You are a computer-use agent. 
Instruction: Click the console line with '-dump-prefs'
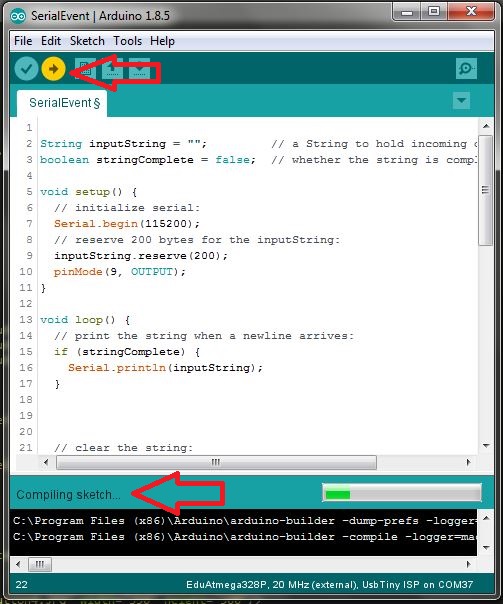point(245,521)
